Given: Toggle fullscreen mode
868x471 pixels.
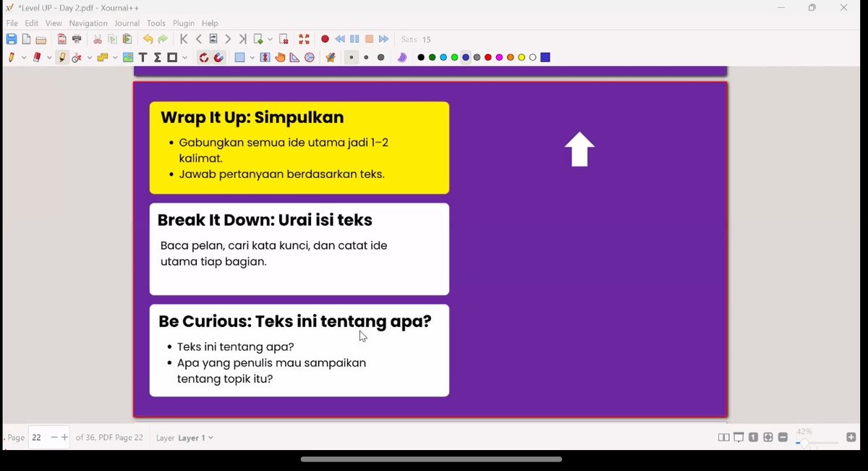Looking at the screenshot, I should 305,39.
